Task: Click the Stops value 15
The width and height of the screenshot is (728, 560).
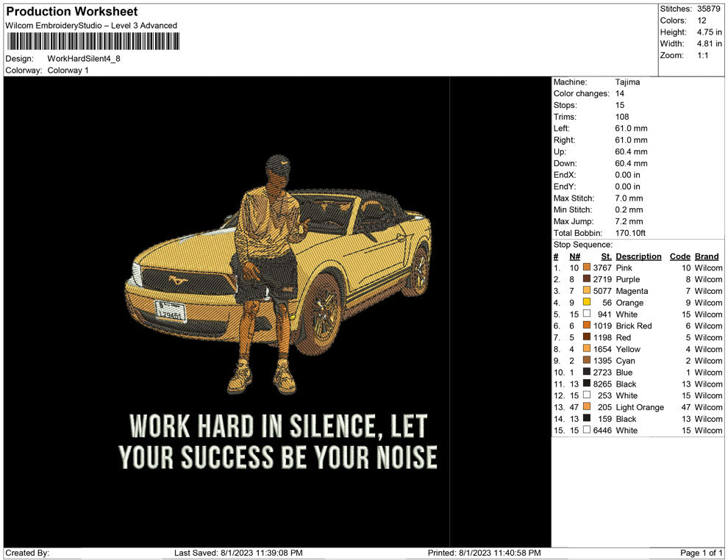Action: (620, 105)
